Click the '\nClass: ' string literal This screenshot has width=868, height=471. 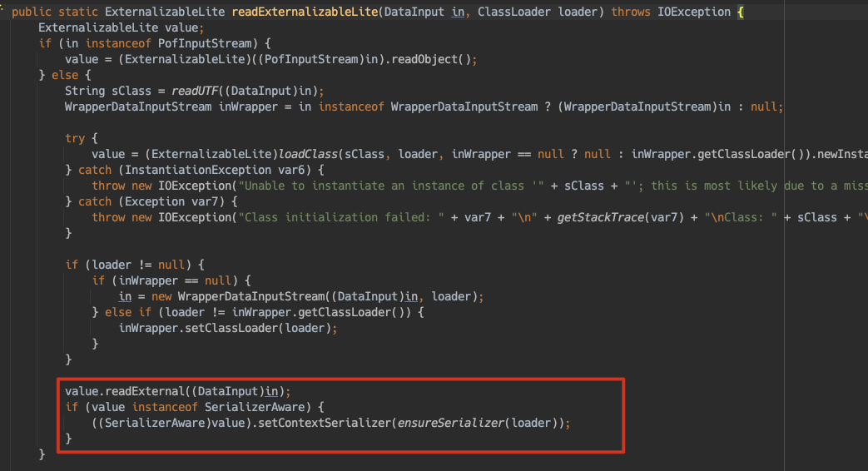pyautogui.click(x=741, y=217)
